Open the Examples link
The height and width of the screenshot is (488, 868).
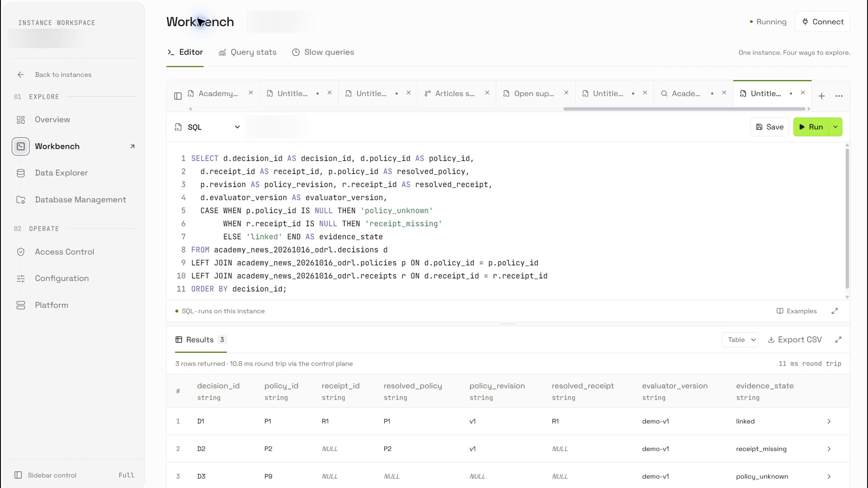pyautogui.click(x=796, y=311)
